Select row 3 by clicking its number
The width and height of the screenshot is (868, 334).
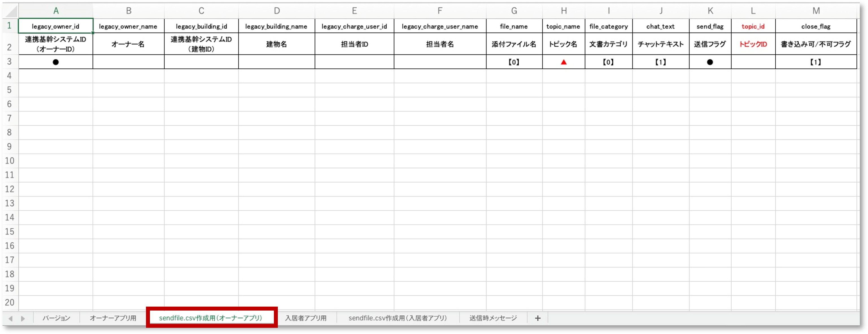(9, 62)
